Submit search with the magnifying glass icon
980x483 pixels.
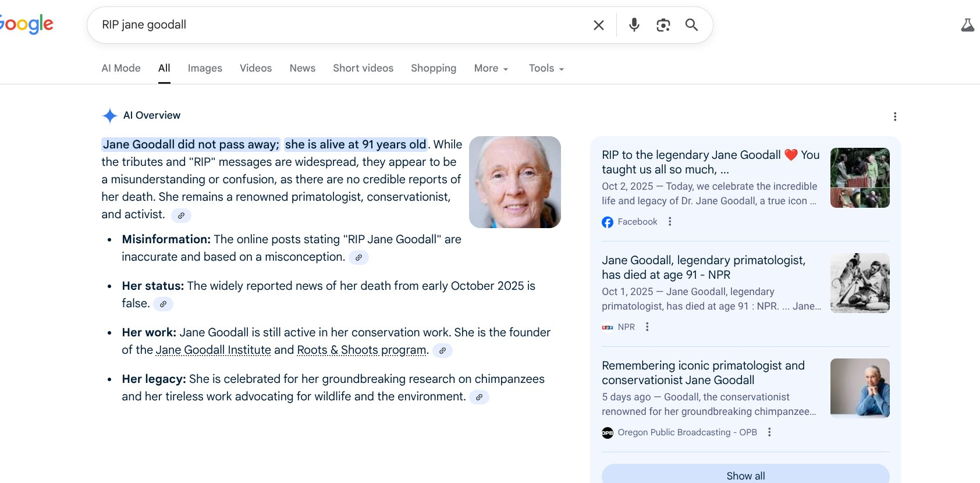691,24
